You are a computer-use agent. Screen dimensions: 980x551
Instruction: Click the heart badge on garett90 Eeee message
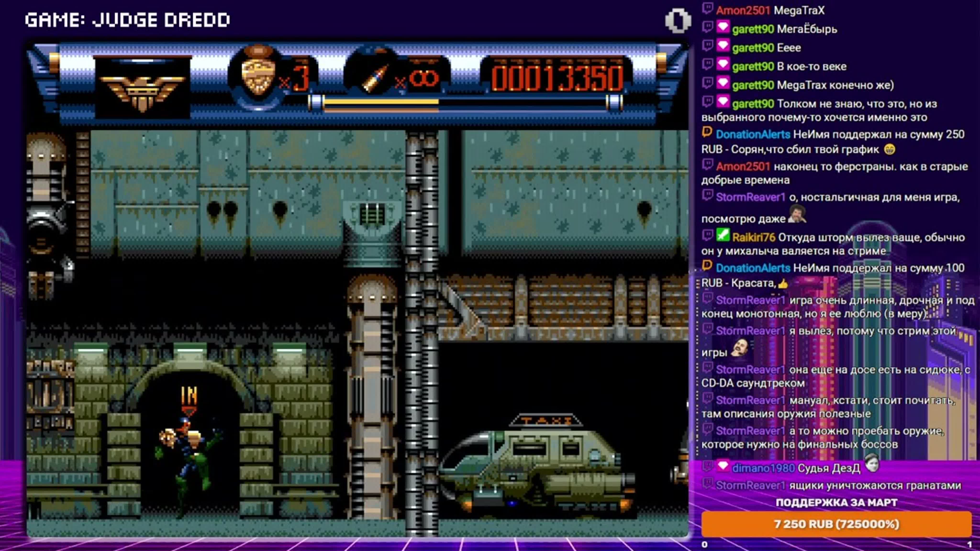(723, 46)
